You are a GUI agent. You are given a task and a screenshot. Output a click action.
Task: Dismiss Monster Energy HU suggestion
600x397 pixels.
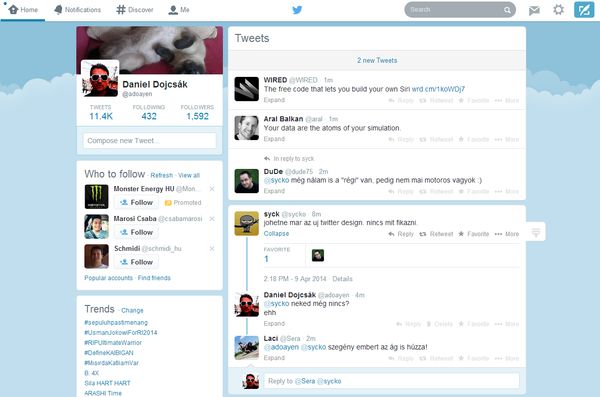coord(212,189)
